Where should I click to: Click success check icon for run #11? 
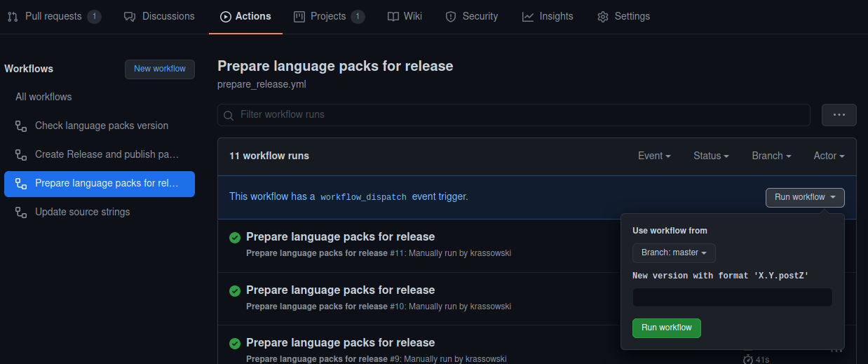pos(235,238)
